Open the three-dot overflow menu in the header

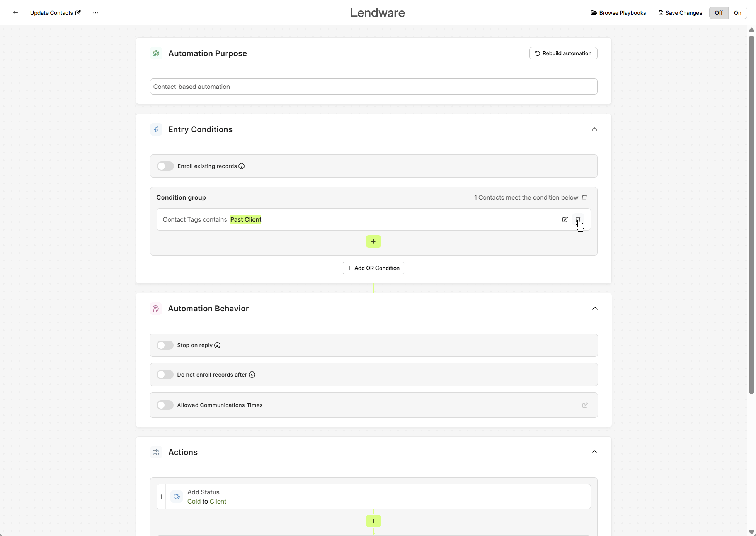[95, 12]
